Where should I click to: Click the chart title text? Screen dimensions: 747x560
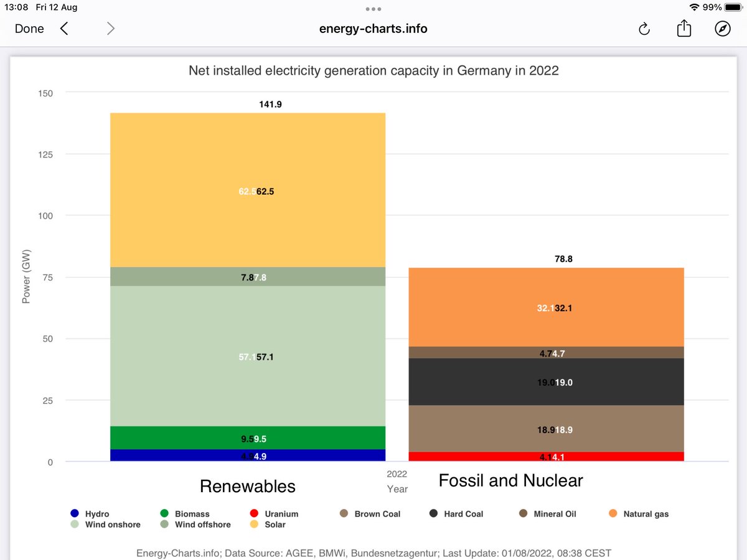(x=374, y=71)
